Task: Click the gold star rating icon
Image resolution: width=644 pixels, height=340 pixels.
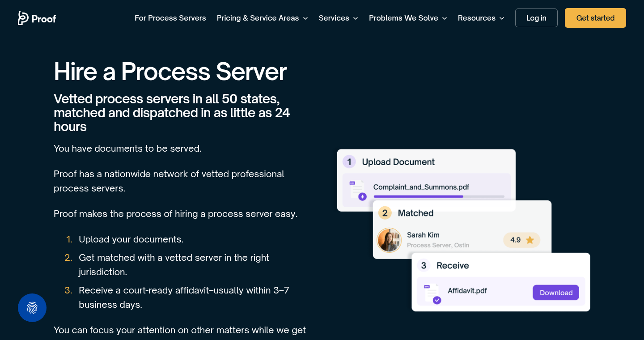Action: point(530,240)
